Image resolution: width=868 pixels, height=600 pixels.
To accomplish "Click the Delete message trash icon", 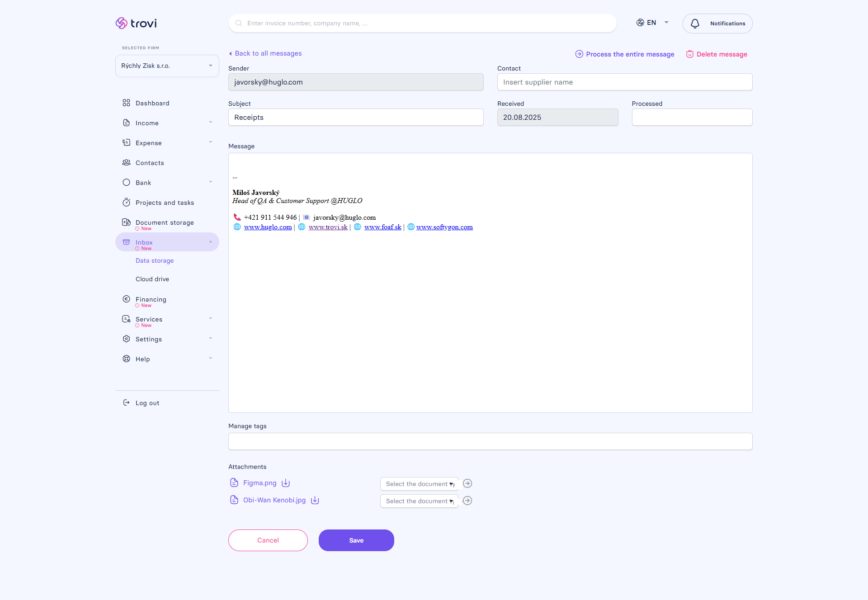I will tap(690, 54).
